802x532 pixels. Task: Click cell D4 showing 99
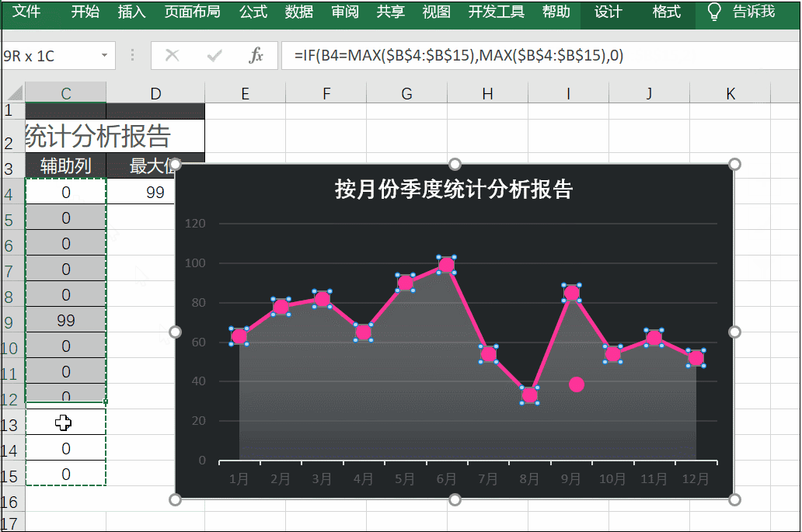coord(141,192)
